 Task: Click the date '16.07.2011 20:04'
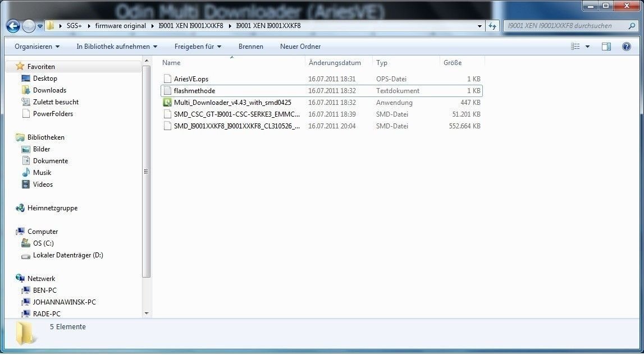[332, 126]
